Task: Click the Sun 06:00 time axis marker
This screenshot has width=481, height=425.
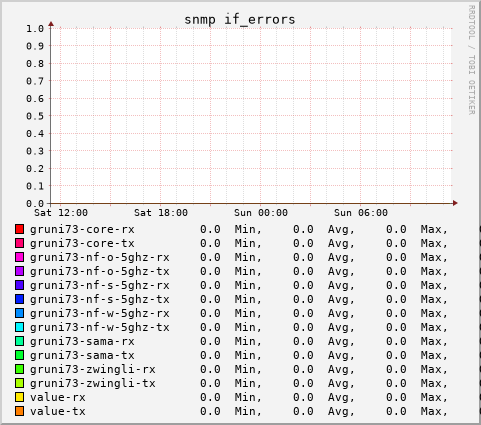Action: point(361,213)
